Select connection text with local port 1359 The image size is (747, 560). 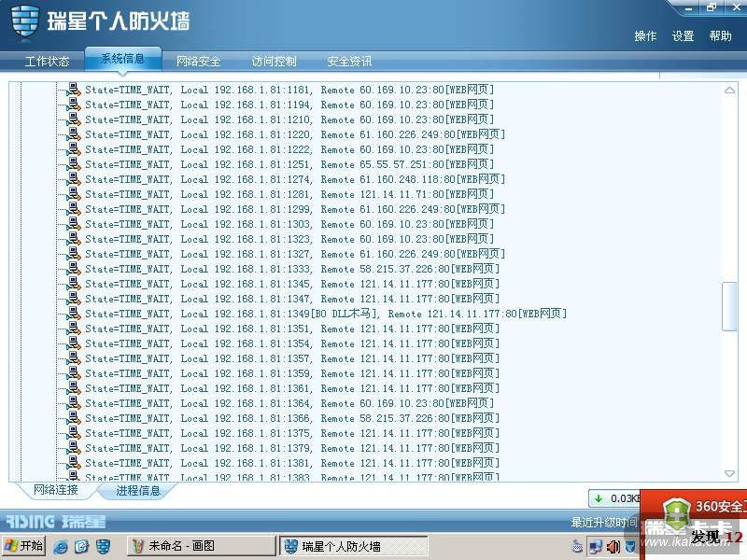pos(292,373)
